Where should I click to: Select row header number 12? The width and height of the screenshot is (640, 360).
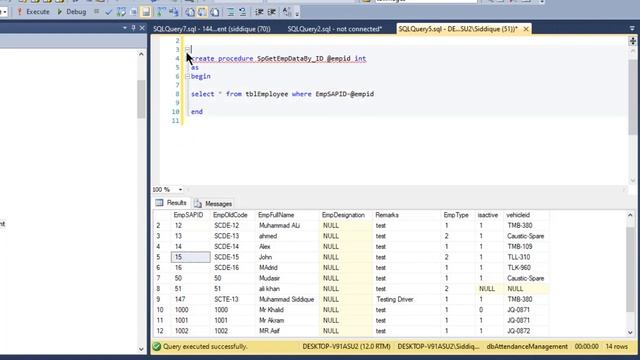[x=161, y=331]
